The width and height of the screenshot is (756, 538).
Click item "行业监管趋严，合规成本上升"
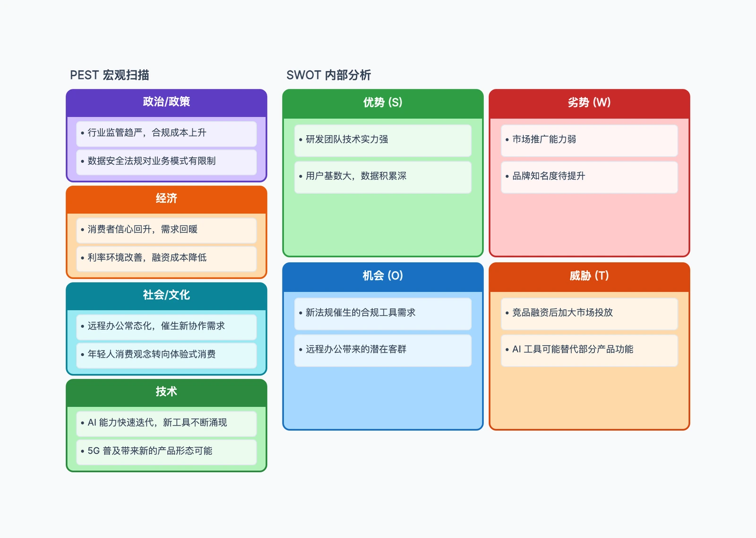tap(166, 133)
